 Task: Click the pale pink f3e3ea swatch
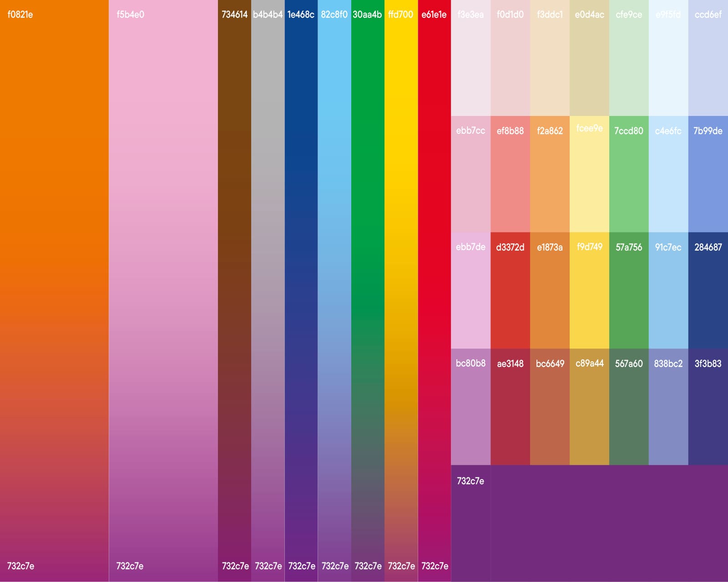470,58
